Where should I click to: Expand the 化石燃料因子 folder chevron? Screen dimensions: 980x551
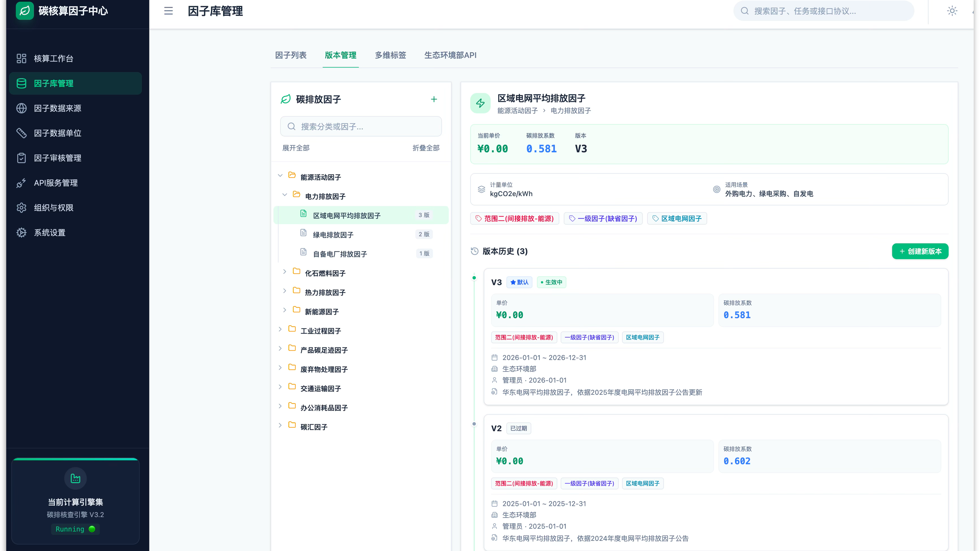tap(284, 272)
